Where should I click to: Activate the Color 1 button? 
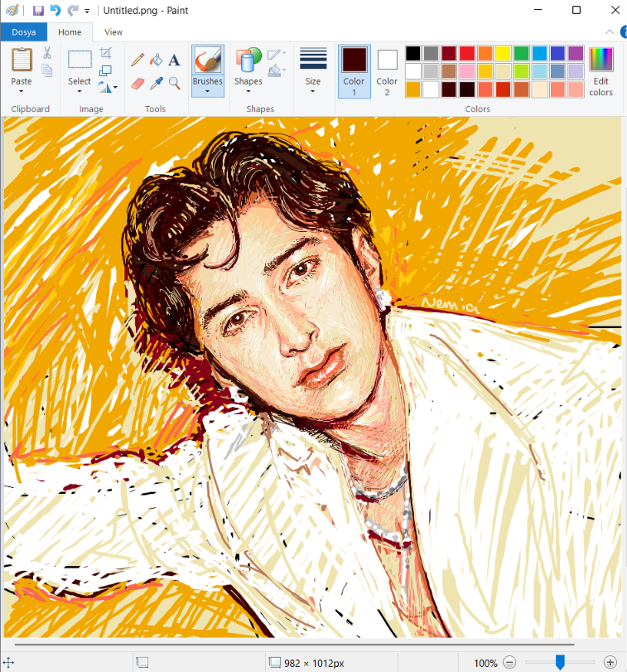[x=354, y=71]
